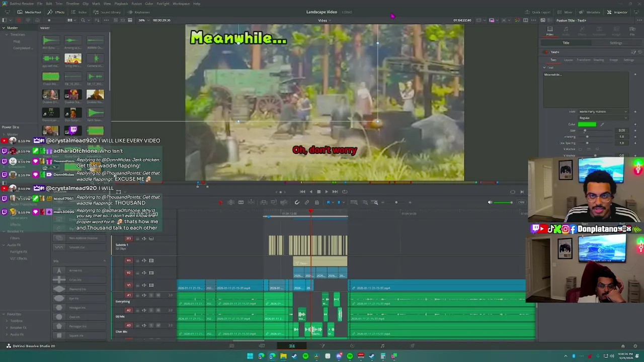
Task: Open the Mixer panel
Action: 566,12
